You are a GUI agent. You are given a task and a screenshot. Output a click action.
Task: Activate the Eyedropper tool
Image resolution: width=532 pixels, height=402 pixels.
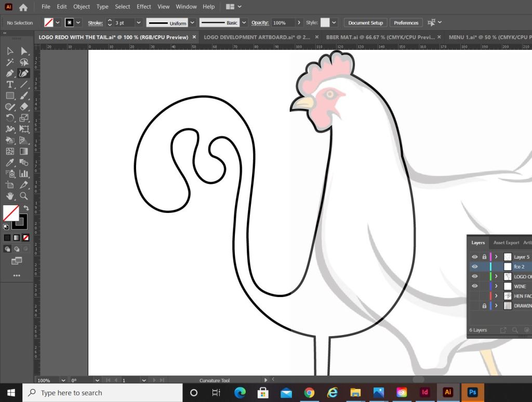[10, 163]
